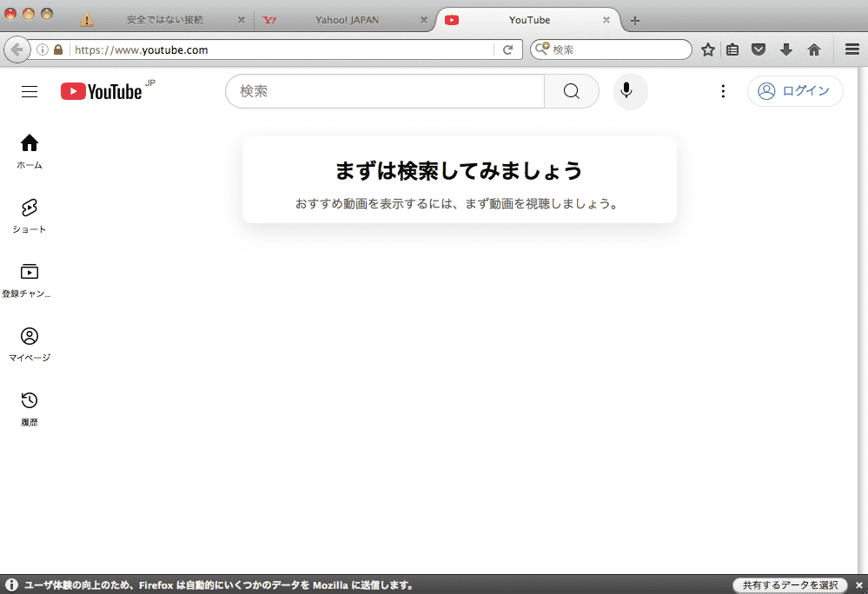Go to the Firefox home page icon
The image size is (868, 594).
(814, 49)
